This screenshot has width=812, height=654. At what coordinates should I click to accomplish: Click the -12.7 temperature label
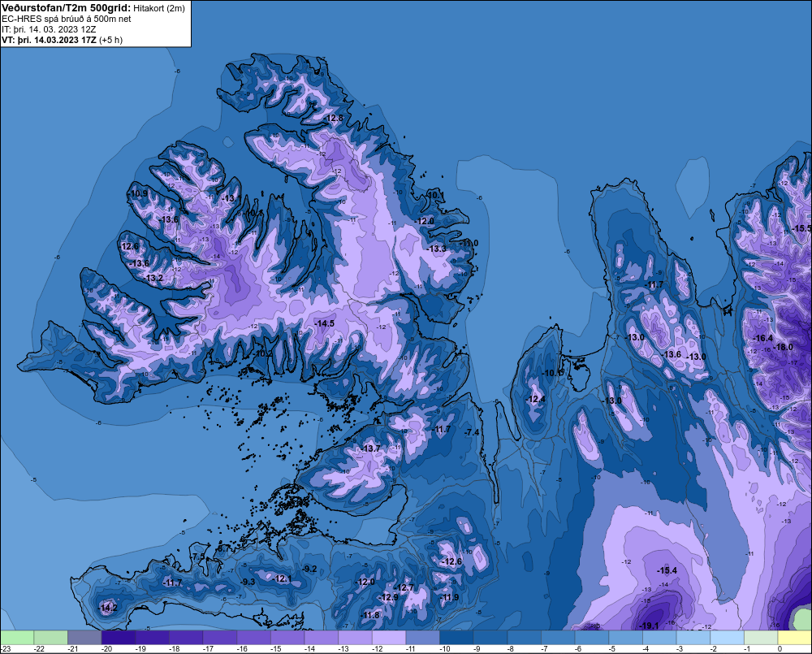tap(404, 587)
